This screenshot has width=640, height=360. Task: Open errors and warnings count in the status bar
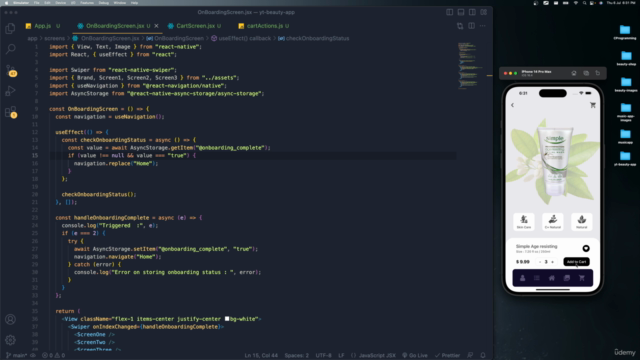pos(53,356)
